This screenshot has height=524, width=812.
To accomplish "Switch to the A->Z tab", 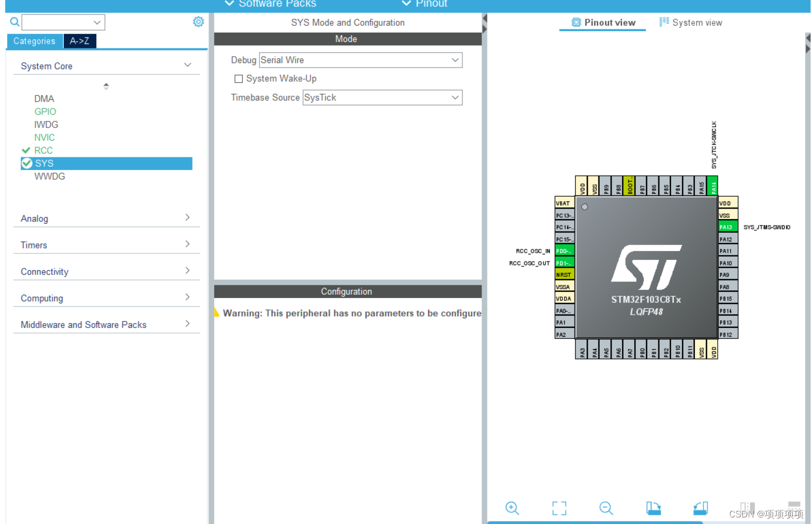I will 80,40.
